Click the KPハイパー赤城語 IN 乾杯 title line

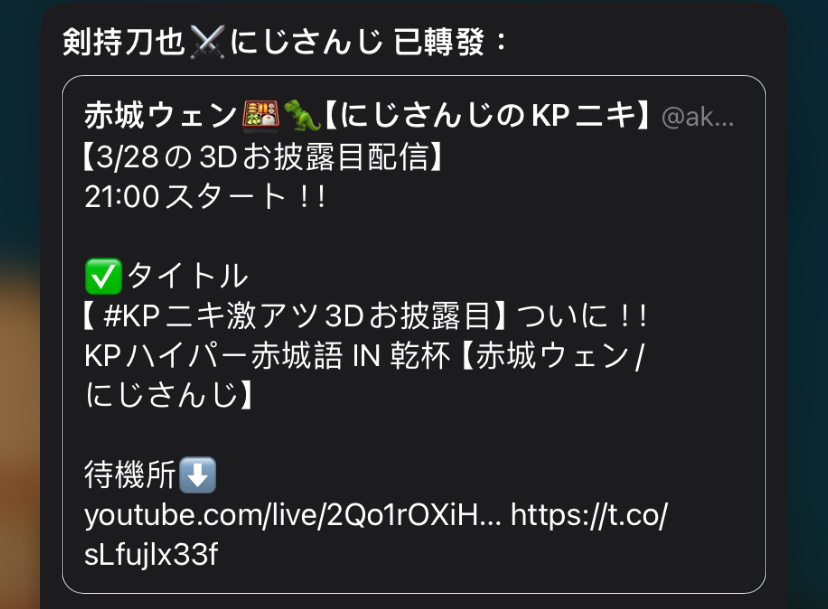pyautogui.click(x=267, y=355)
